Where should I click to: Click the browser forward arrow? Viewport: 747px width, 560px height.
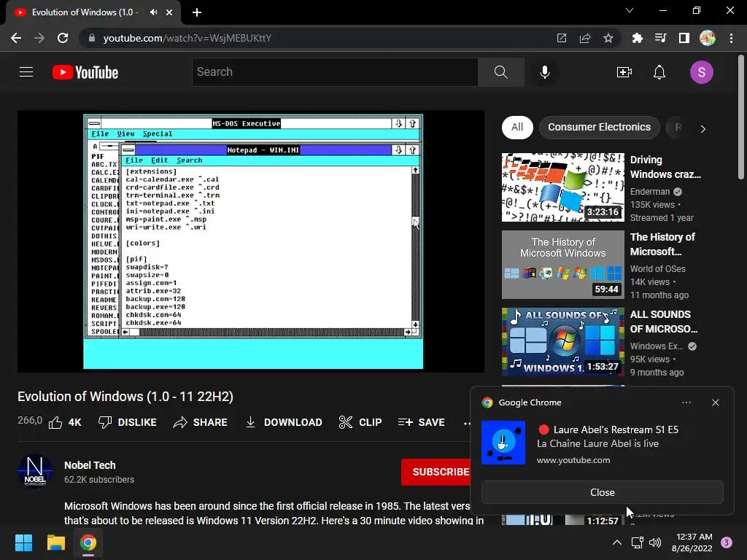(x=39, y=38)
